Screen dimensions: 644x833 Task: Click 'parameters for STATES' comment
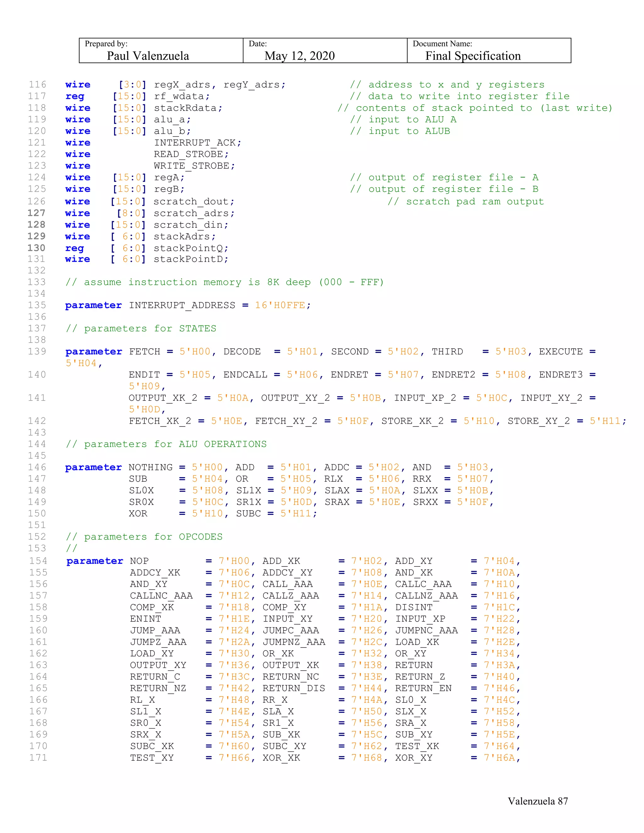[x=141, y=328]
